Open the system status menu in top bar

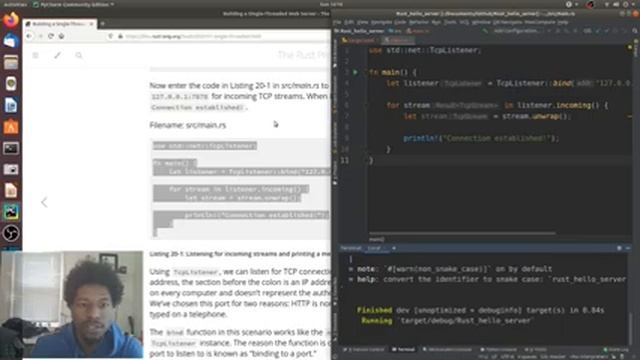point(620,4)
